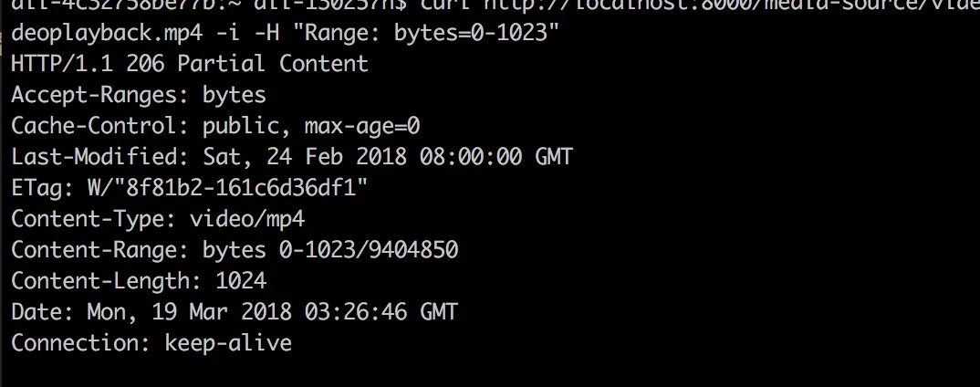Viewport: 980px width, 387px height.
Task: Click the Content-Type header label
Action: [x=94, y=219]
